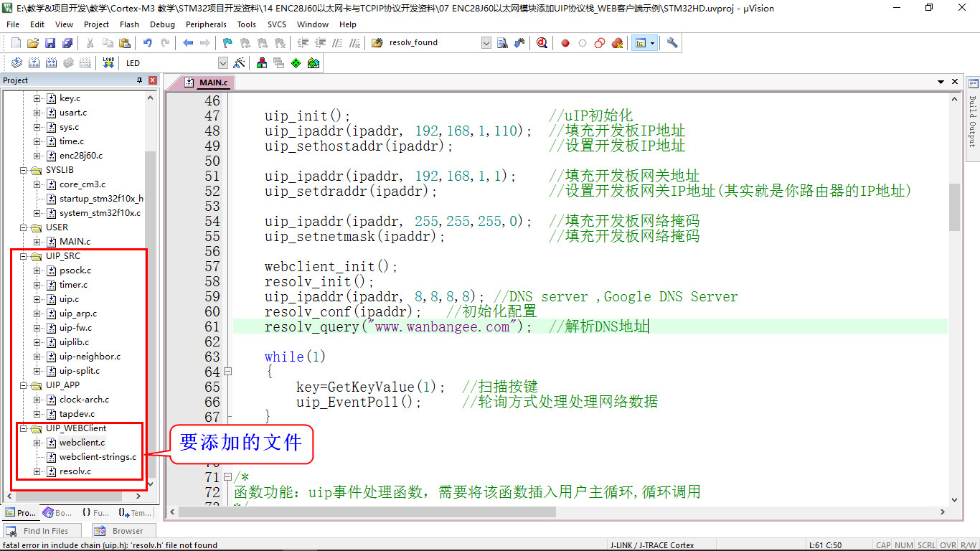Open the Project menu
The height and width of the screenshot is (551, 980).
(96, 24)
